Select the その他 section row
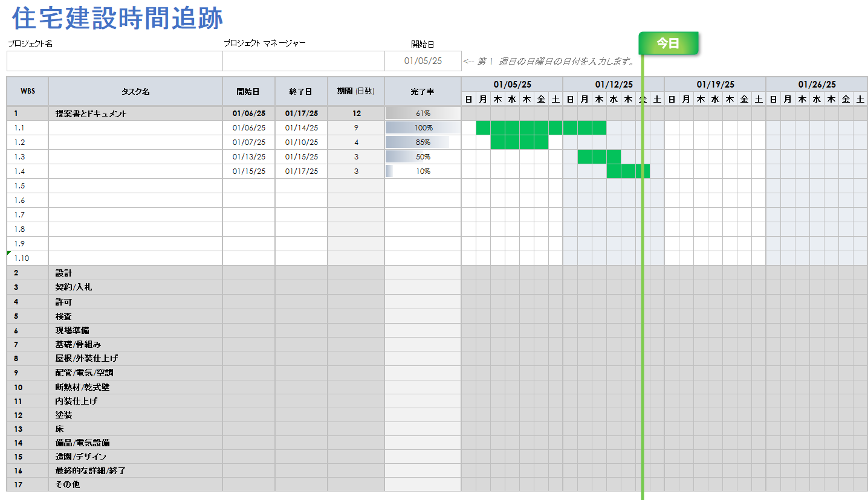 click(x=437, y=484)
